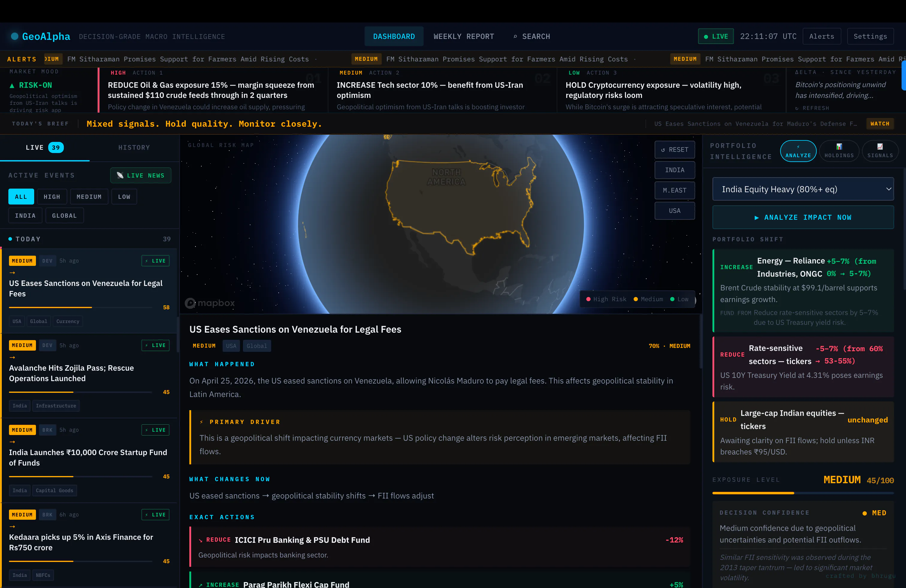Click the WATCH button in today's brief
The image size is (906, 588).
[x=880, y=124]
